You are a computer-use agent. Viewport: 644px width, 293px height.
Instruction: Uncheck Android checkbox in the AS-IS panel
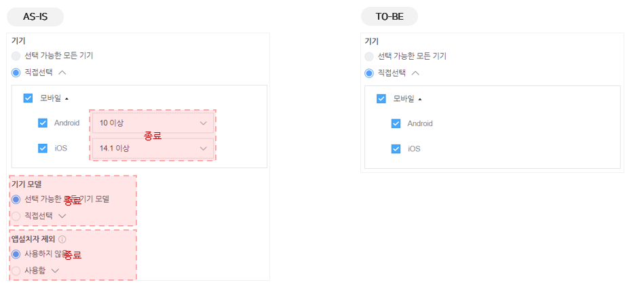point(43,123)
